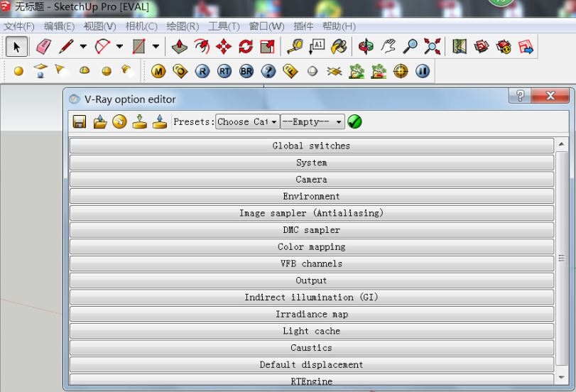
Task: Select the Paint Bucket tool
Action: (339, 47)
